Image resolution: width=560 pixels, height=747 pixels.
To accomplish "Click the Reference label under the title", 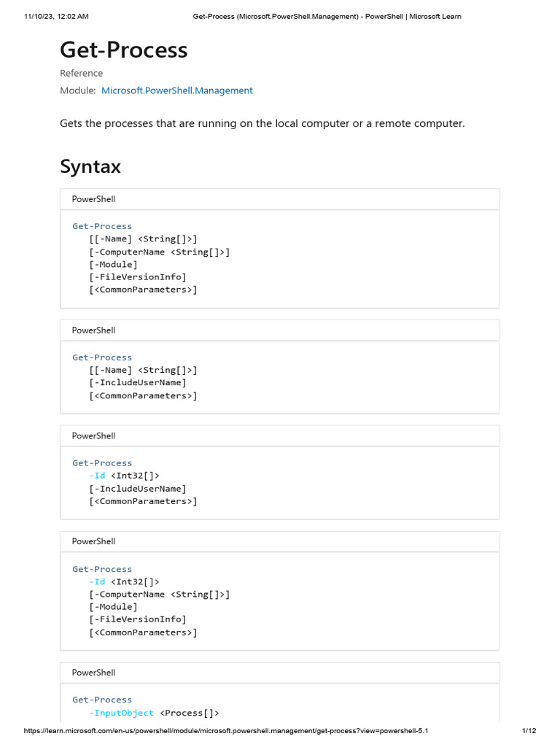I will tap(81, 73).
